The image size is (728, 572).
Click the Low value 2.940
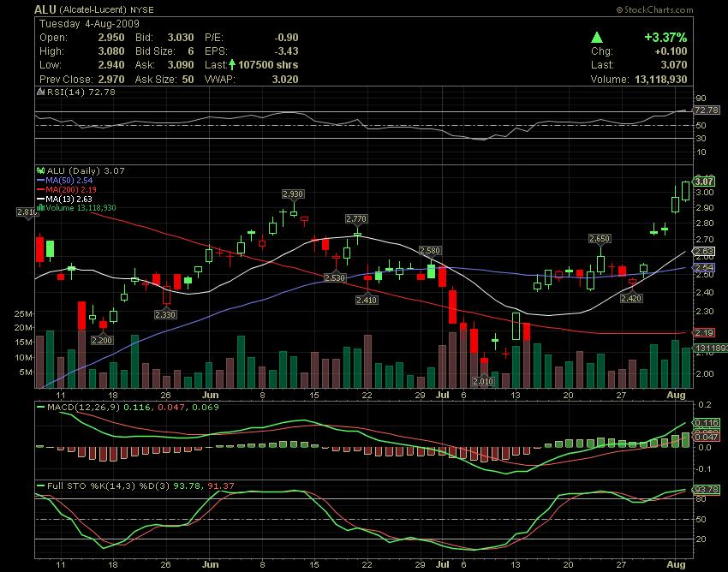[111, 65]
